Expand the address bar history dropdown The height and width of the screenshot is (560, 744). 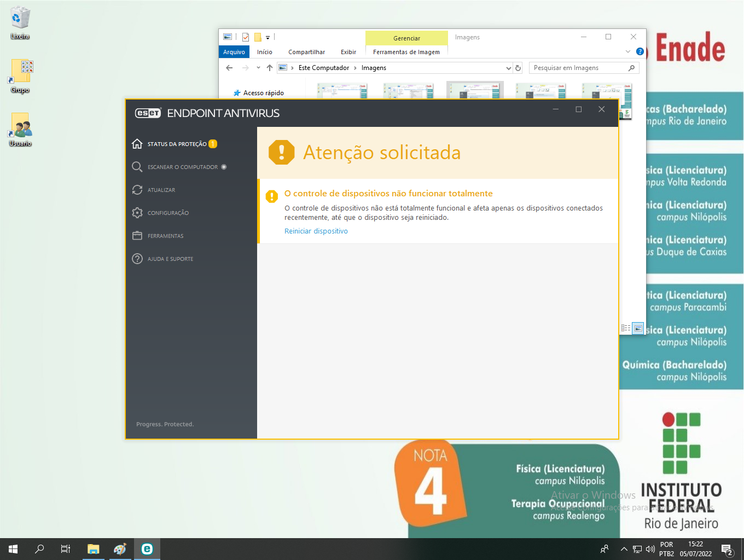[x=508, y=68]
